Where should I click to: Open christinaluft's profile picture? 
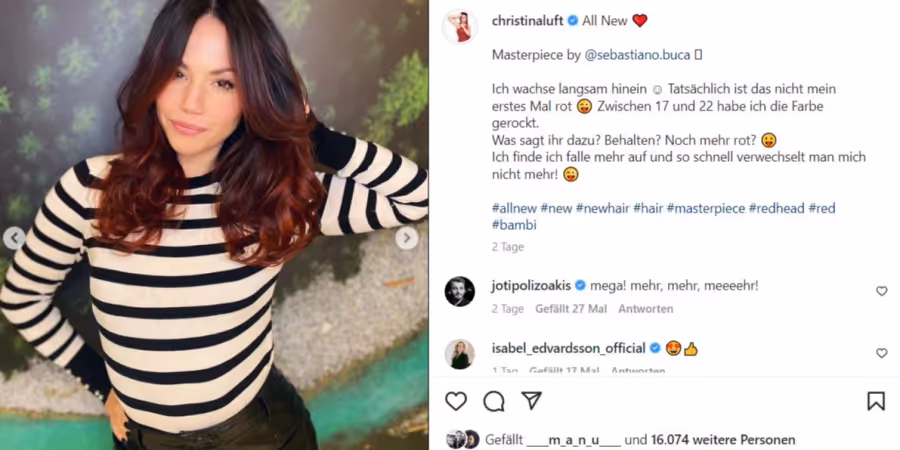coord(460,26)
